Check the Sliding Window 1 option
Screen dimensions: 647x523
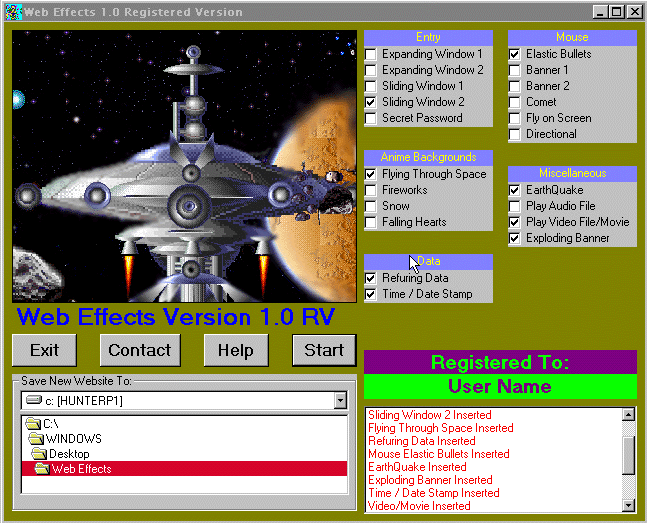click(371, 86)
